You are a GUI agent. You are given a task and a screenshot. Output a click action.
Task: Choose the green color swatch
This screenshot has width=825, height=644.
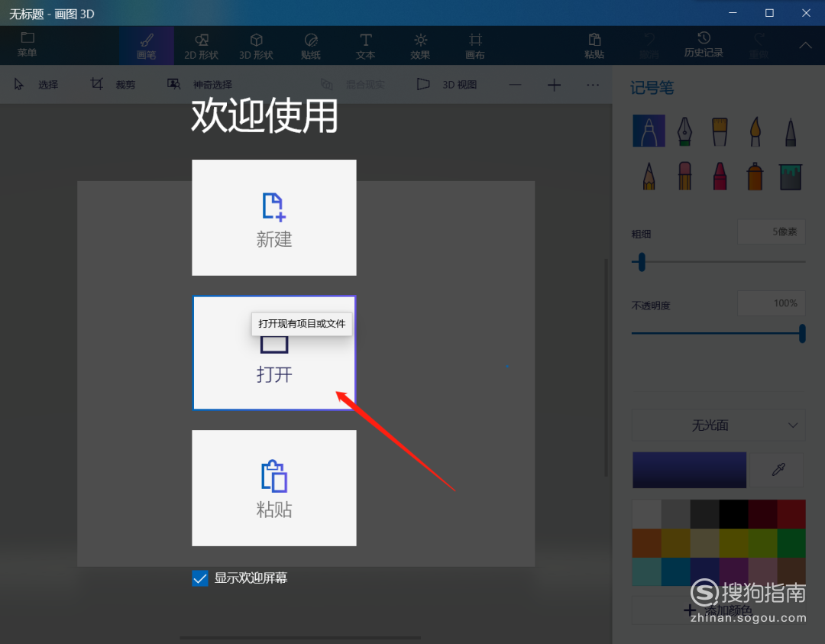[x=791, y=543]
